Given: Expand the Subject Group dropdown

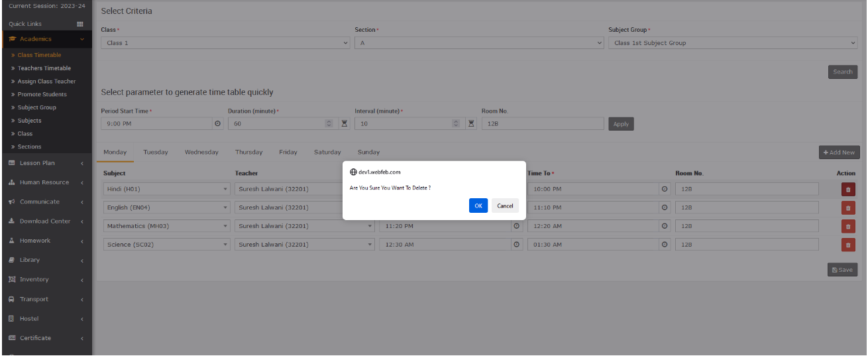Looking at the screenshot, I should click(x=733, y=43).
